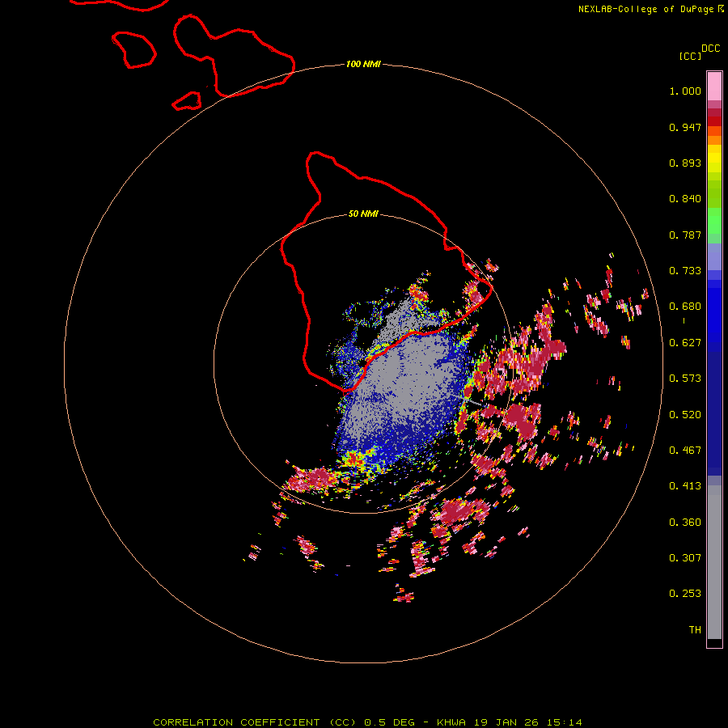Click the TH threshold label
The image size is (728, 728).
click(x=695, y=630)
